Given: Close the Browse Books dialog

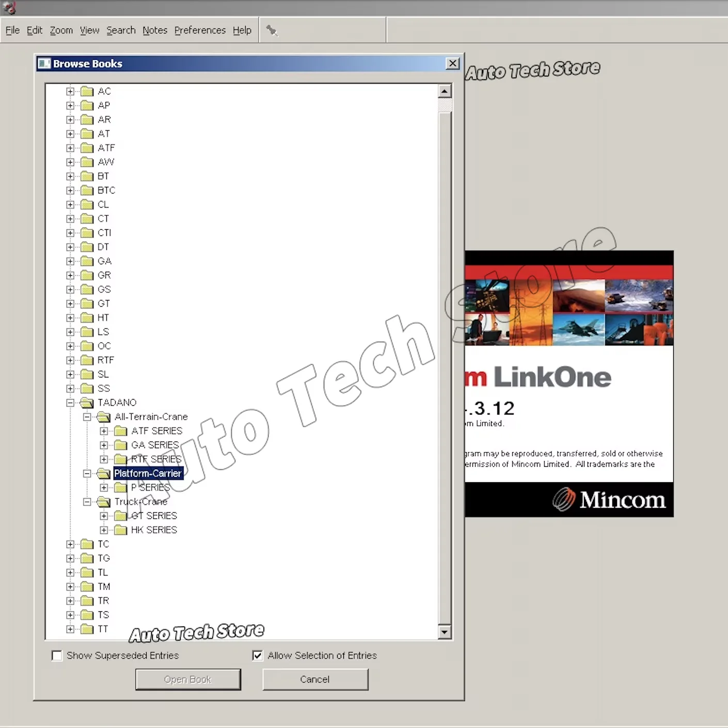Looking at the screenshot, I should [453, 64].
